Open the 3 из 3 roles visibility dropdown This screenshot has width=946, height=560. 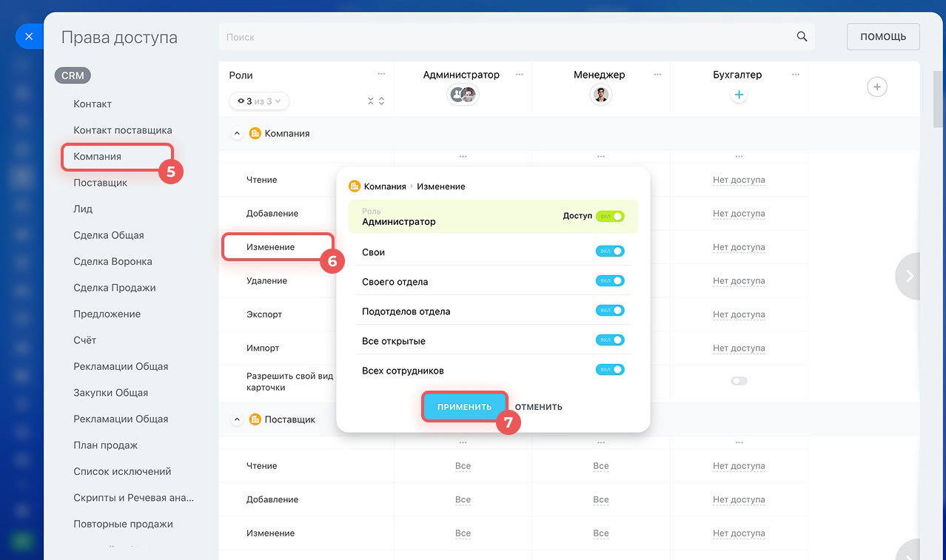(x=259, y=101)
